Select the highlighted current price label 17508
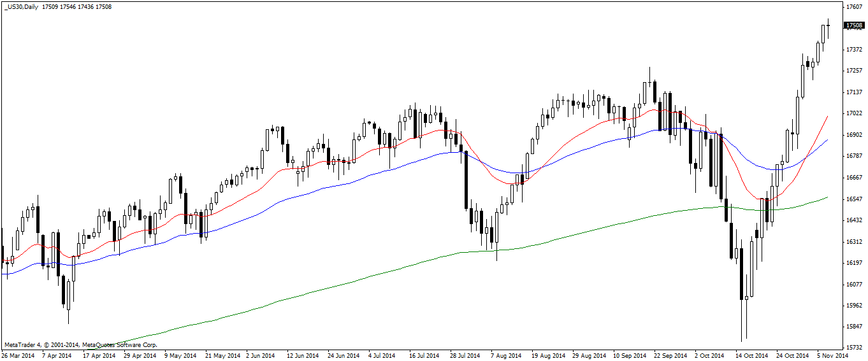Viewport: 868px width, 361px height. (854, 25)
